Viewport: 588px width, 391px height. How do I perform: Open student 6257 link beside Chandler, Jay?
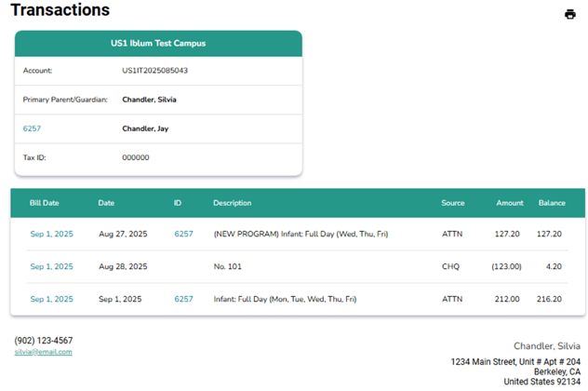tap(32, 129)
